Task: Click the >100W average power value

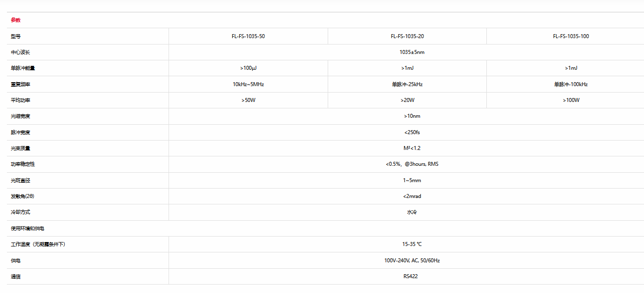Action: 571,100
